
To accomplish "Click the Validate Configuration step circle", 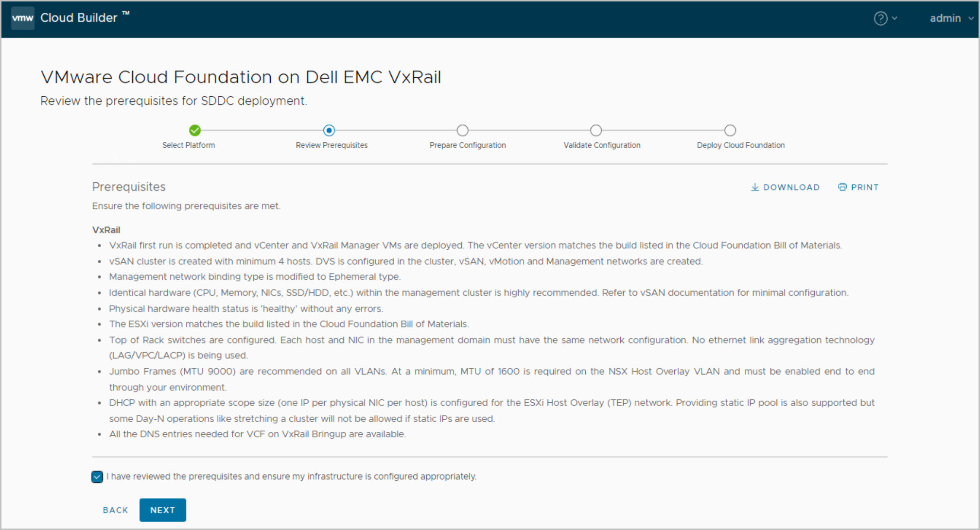I will (596, 130).
